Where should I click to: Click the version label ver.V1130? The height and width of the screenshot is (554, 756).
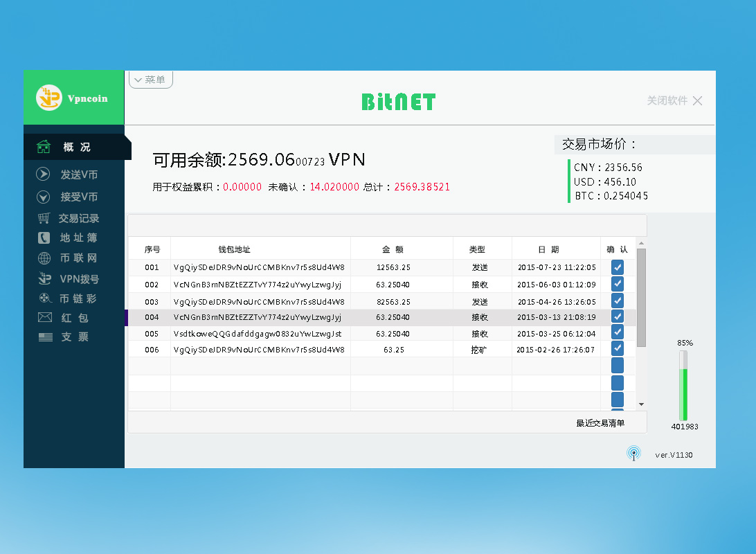coord(674,455)
